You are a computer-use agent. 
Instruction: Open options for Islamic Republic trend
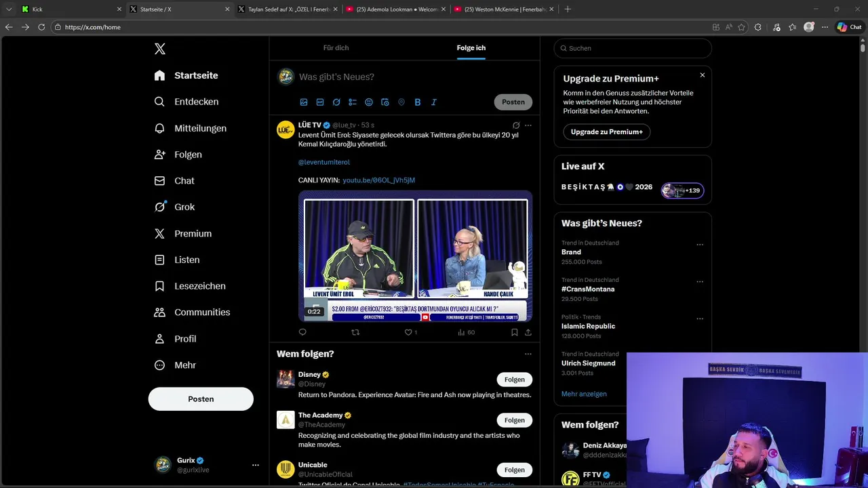[x=700, y=319]
